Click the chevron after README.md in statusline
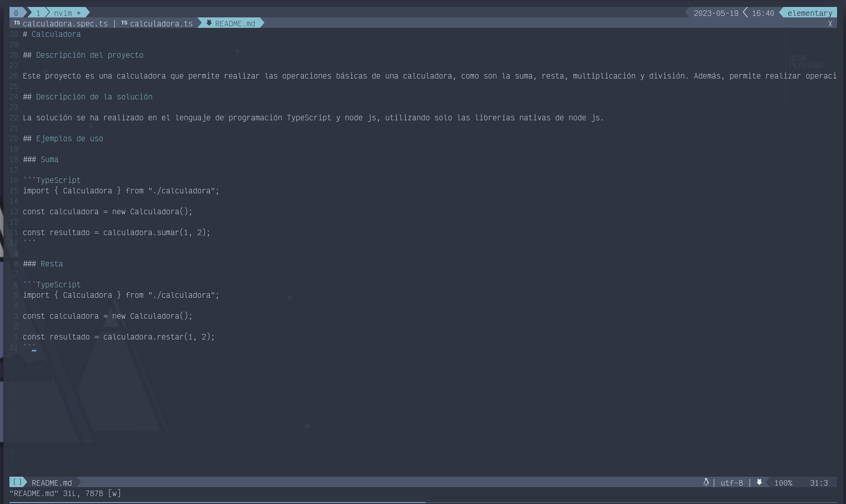 [x=79, y=483]
